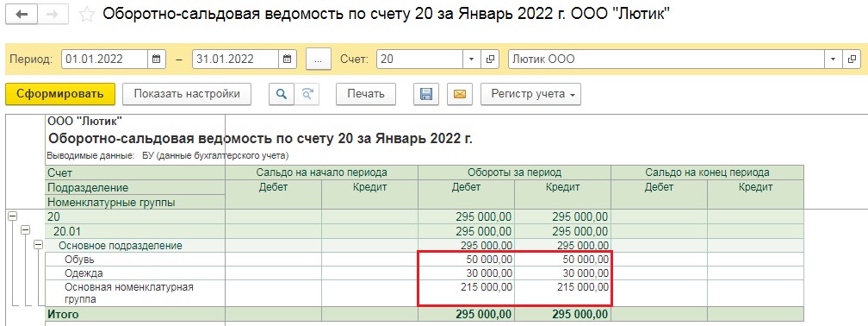This screenshot has width=868, height=326.
Task: Open organization card with the square icon
Action: coord(852,60)
